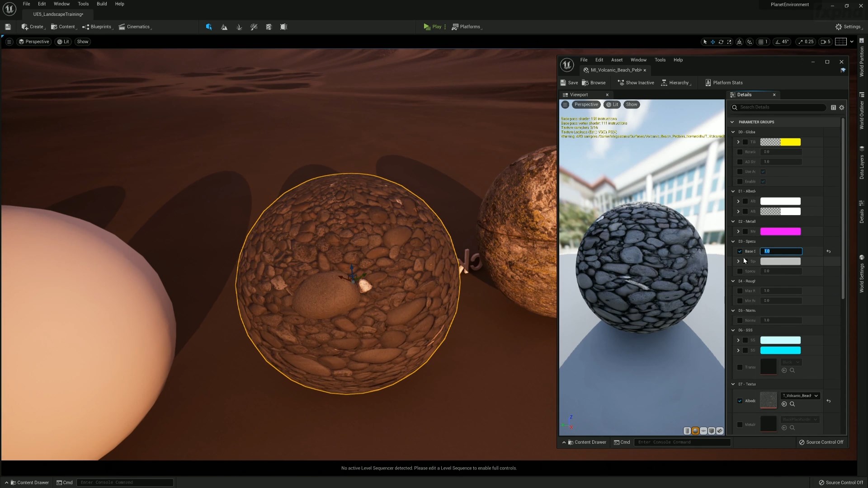This screenshot has height=488, width=868.
Task: Reset Albedo texture to default arrow
Action: pyautogui.click(x=828, y=401)
